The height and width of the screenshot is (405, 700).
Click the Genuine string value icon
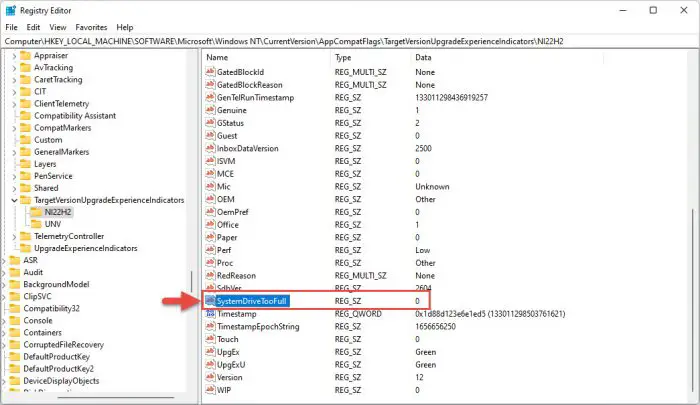(x=210, y=110)
